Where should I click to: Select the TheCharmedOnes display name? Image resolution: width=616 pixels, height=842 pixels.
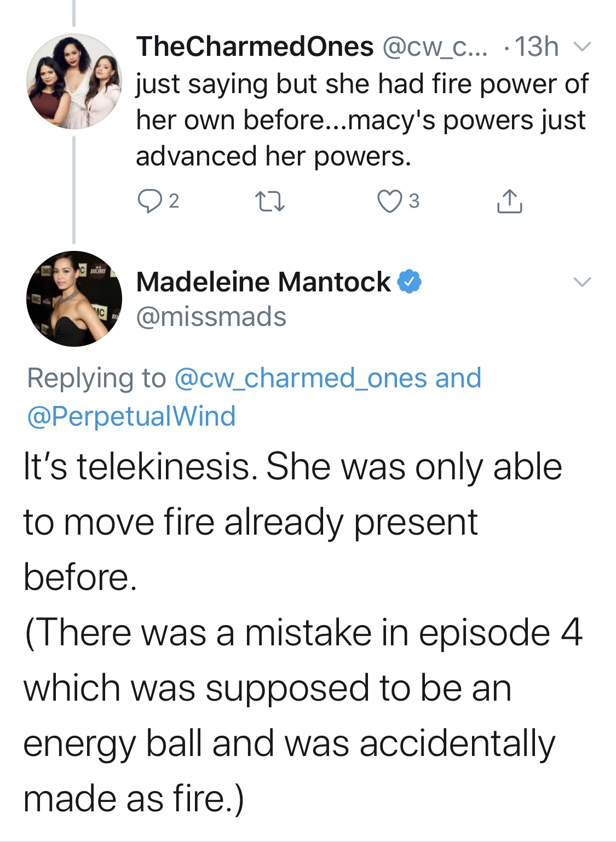click(255, 47)
